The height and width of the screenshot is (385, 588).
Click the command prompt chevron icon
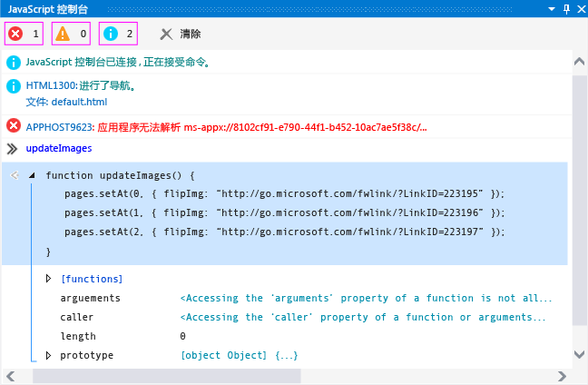(12, 149)
